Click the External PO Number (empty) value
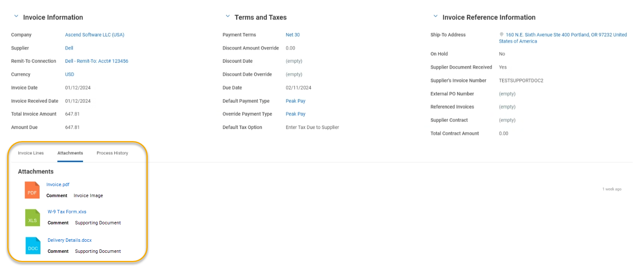Screen dimensions: 644x266 pos(507,93)
